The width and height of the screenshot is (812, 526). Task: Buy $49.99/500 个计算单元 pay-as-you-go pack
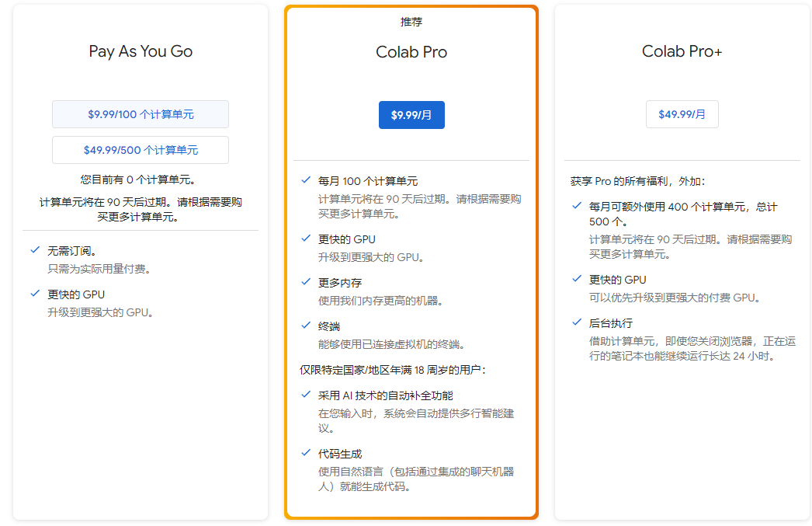coord(141,150)
